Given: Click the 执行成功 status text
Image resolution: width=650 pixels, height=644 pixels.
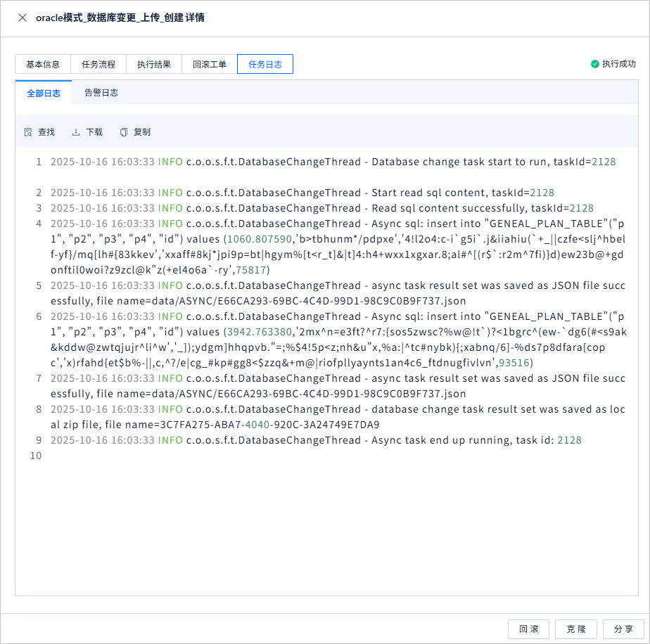Looking at the screenshot, I should (619, 64).
